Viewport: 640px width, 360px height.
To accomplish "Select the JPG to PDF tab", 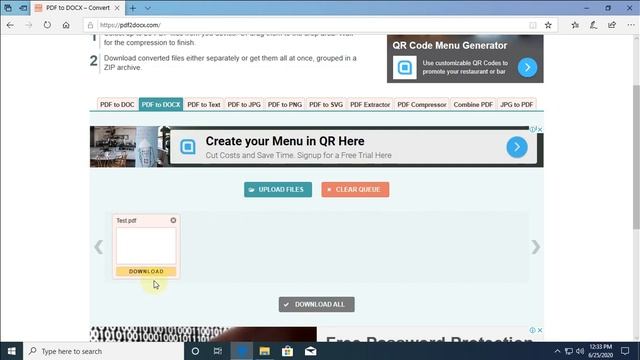I will coord(517,104).
